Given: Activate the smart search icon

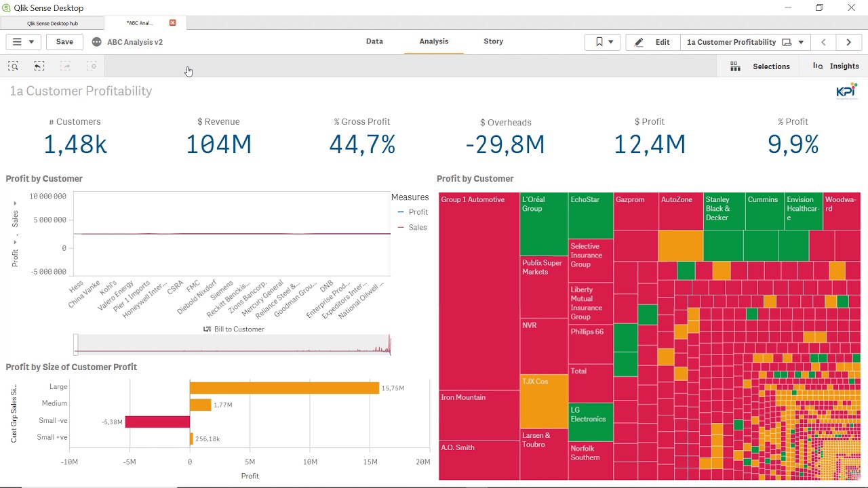Looking at the screenshot, I should 13,66.
